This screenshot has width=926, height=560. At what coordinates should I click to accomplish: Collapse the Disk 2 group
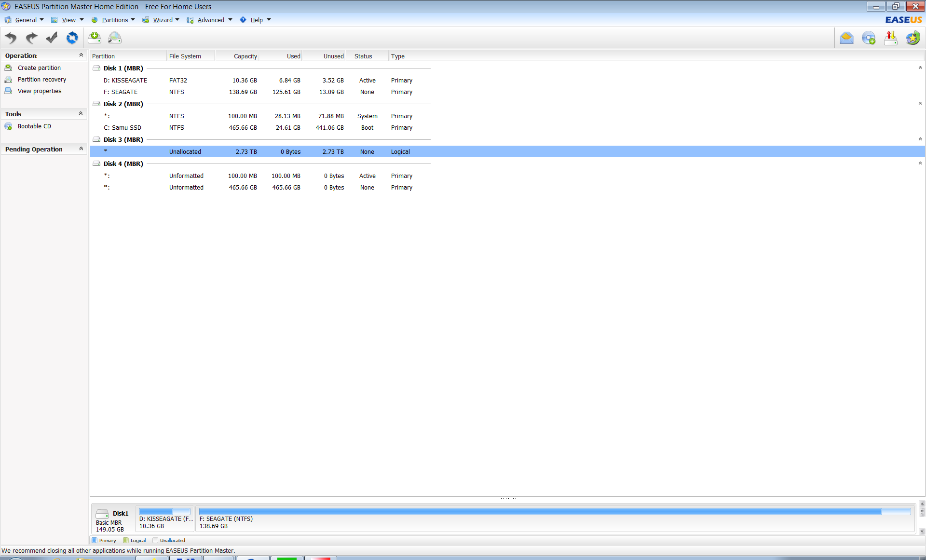coord(920,103)
